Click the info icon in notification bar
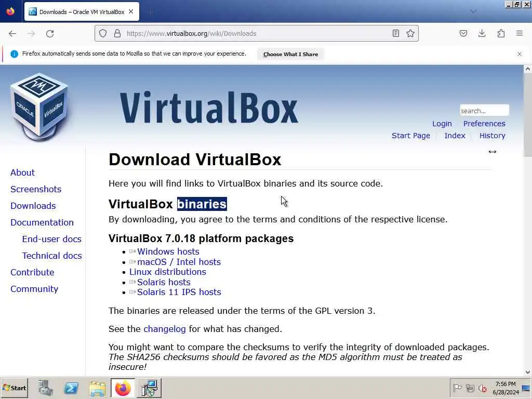The height and width of the screenshot is (399, 532). point(14,54)
